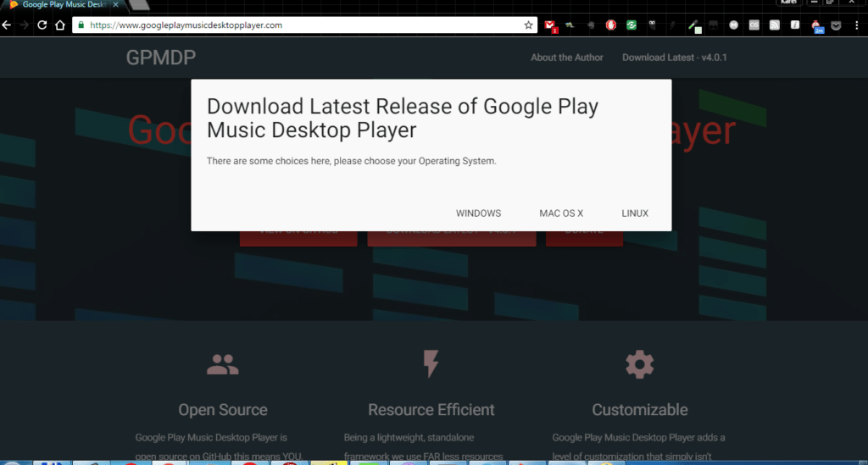Screen dimensions: 868x465
Task: Open the RSS feed extension
Action: 775,25
